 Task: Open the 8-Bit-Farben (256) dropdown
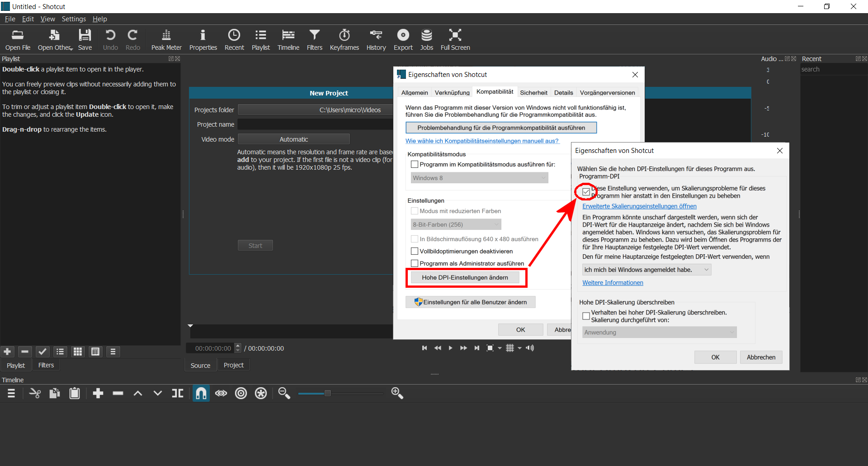456,224
